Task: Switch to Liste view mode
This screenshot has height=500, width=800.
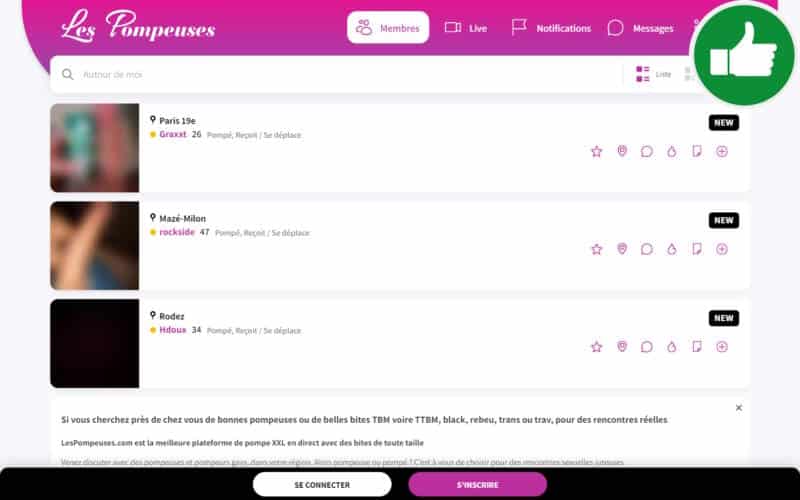Action: 652,74
